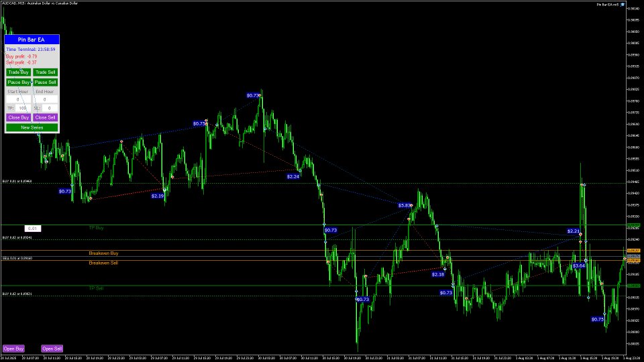Click the $2.18 profit label on chart
Screen dimensions: 644x362
point(438,275)
